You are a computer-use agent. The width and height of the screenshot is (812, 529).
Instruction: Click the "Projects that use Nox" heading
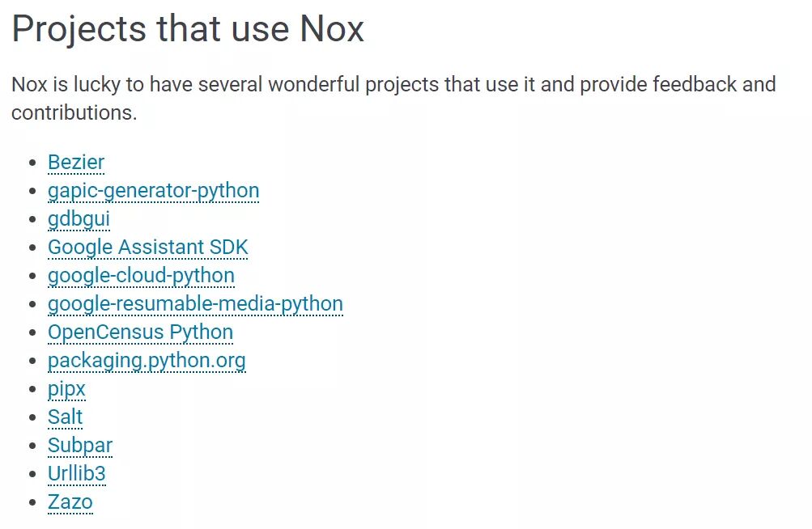tap(188, 30)
